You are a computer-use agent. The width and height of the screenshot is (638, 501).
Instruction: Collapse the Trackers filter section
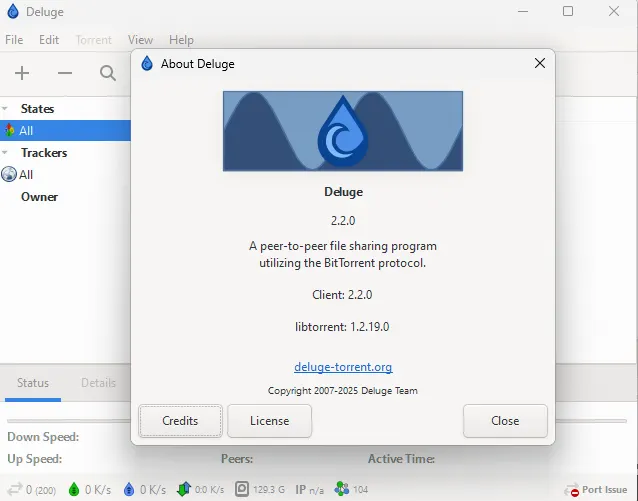6,153
